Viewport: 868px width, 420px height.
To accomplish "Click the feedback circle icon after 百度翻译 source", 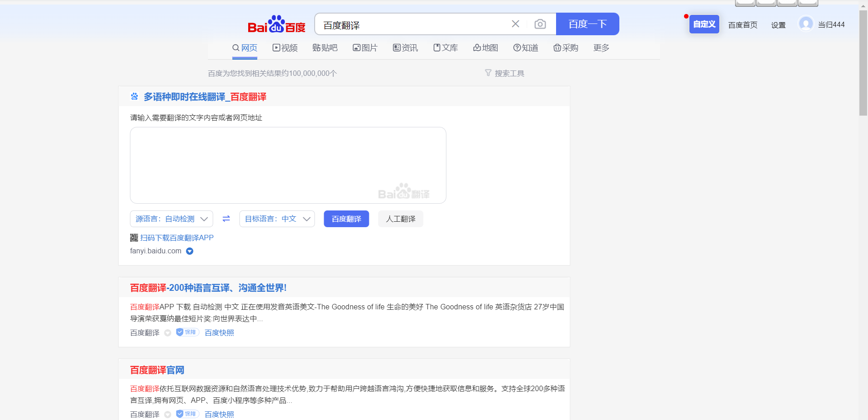I will 168,333.
